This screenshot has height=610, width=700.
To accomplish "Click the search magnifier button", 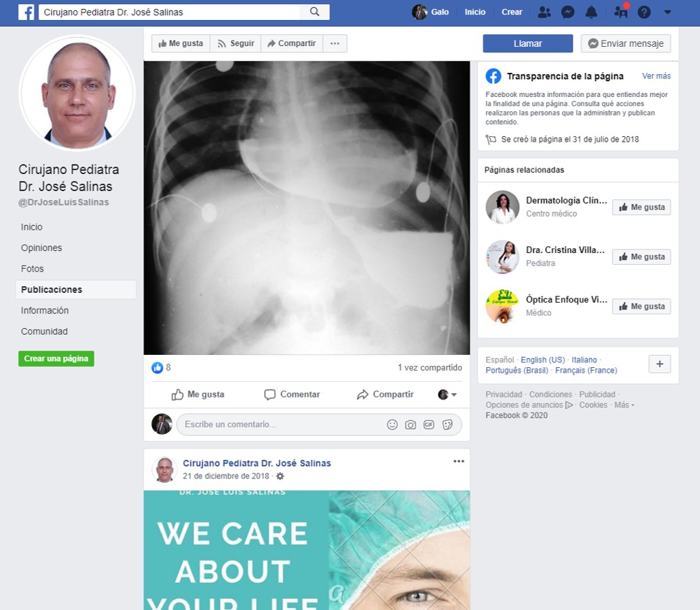I will [x=314, y=12].
